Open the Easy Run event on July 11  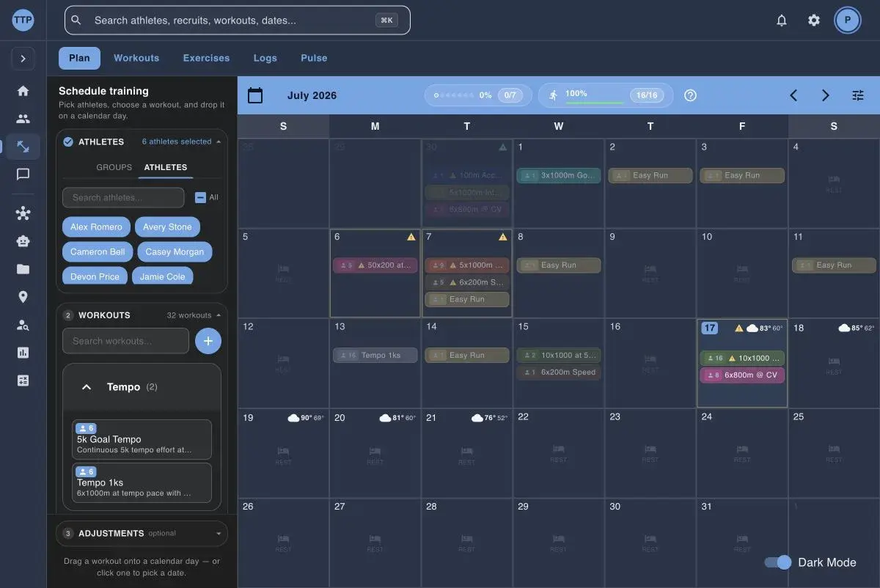click(834, 265)
